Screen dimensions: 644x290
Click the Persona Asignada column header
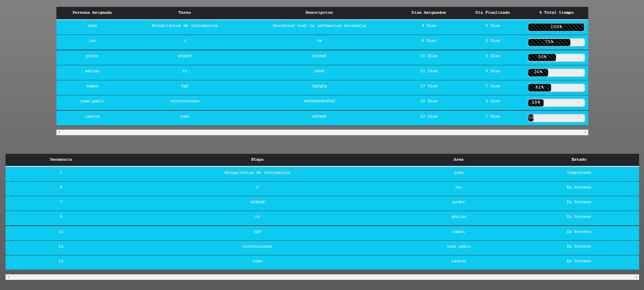92,12
